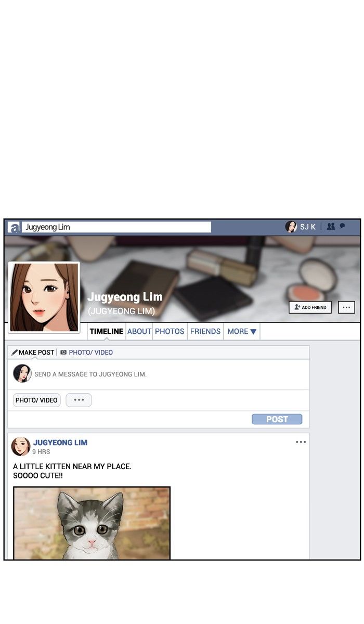Open the chat bubble messages icon
Screen dimensions: 364x624
click(x=342, y=226)
